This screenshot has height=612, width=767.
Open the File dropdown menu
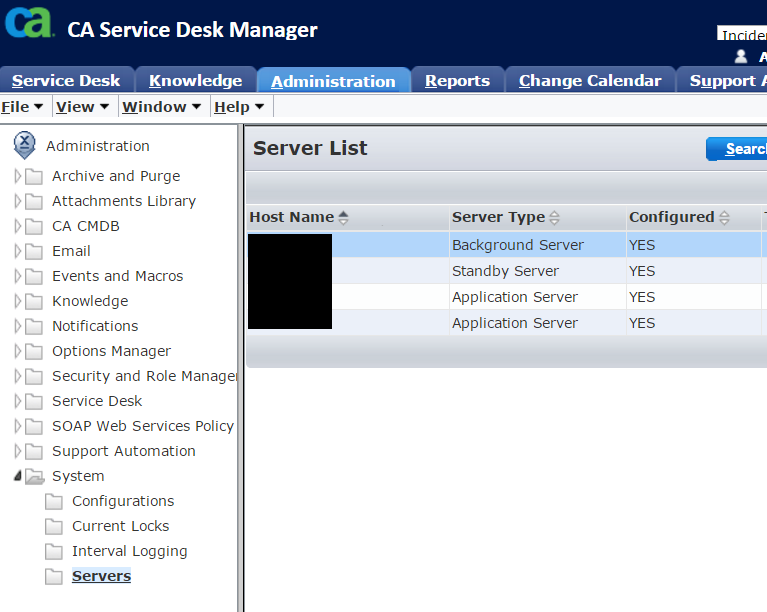(x=22, y=107)
